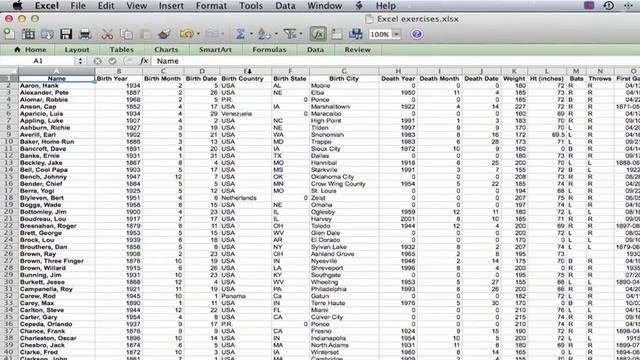This screenshot has width=640, height=360.
Task: Click the formula bar containing Name
Action: click(396, 61)
